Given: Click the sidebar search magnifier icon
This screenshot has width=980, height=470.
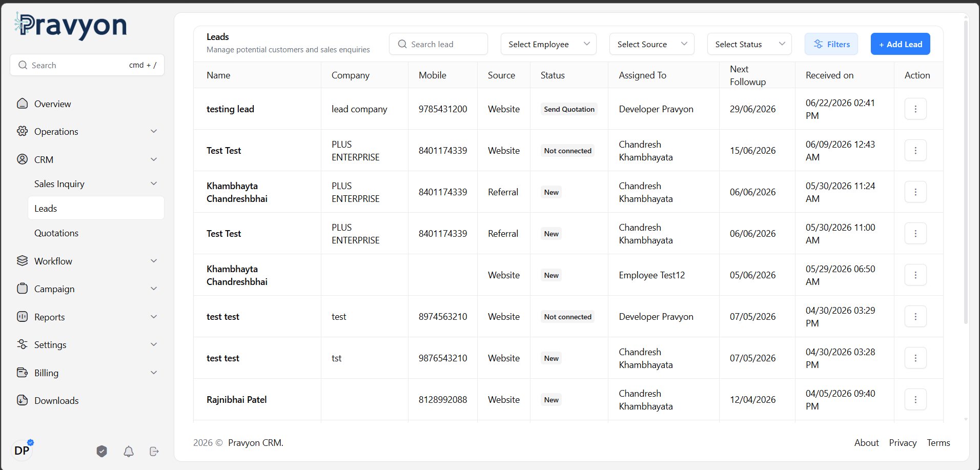Looking at the screenshot, I should [23, 65].
